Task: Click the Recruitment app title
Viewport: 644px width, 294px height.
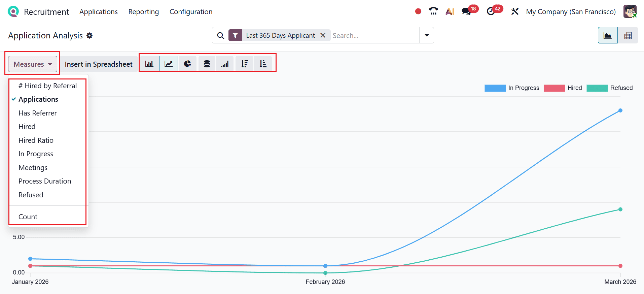Action: (x=46, y=12)
